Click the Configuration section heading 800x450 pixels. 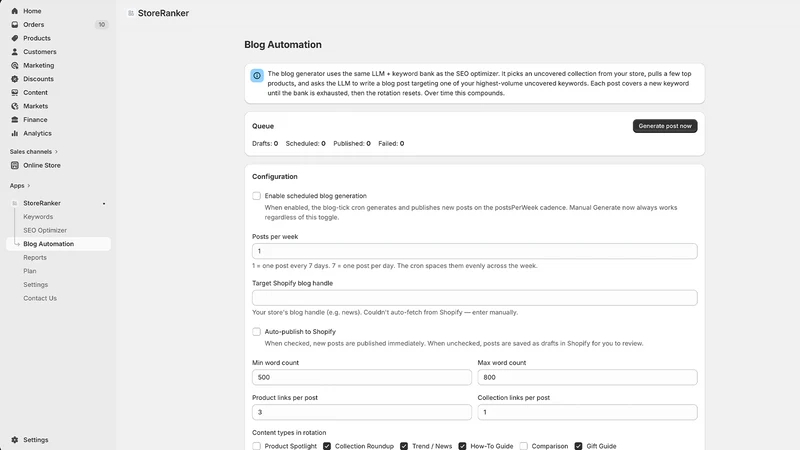pos(274,177)
